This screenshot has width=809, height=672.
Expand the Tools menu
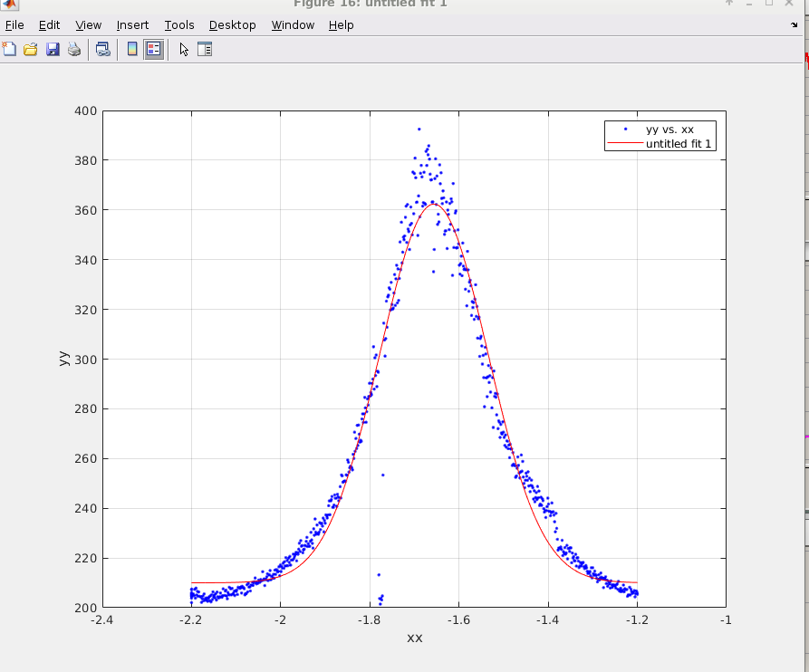pyautogui.click(x=179, y=25)
